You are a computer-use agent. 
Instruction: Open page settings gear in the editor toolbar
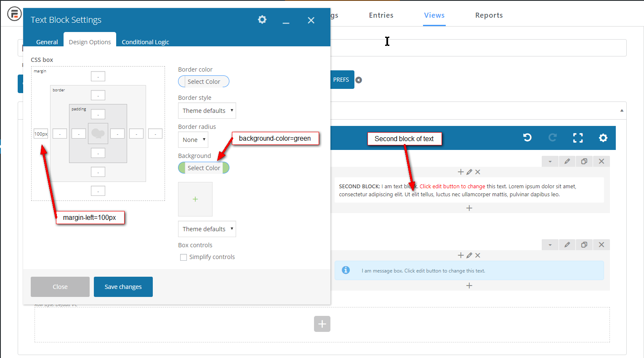tap(603, 138)
